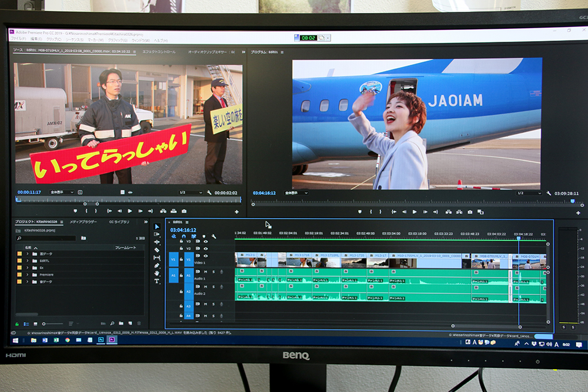The image size is (588, 392).
Task: Select the Pen tool
Action: point(157,266)
